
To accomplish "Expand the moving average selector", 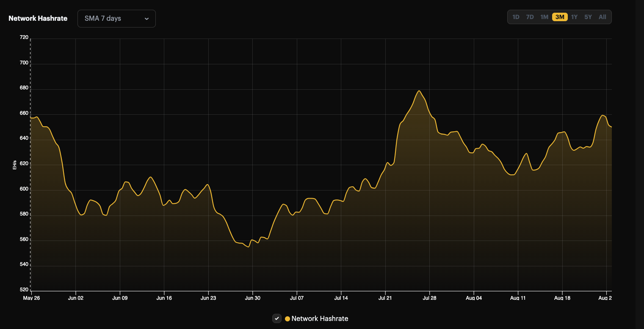I will 116,18.
